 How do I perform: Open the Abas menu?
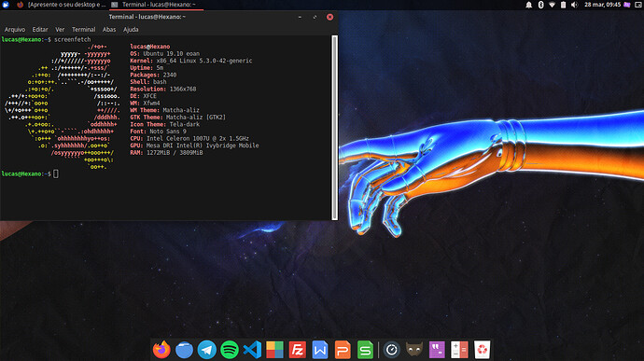coord(109,30)
